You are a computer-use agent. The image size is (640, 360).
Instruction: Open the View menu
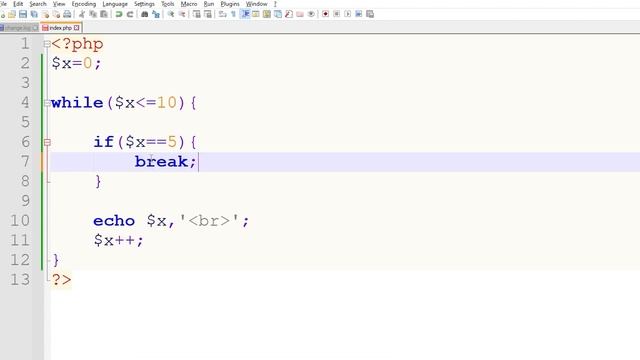pos(59,4)
